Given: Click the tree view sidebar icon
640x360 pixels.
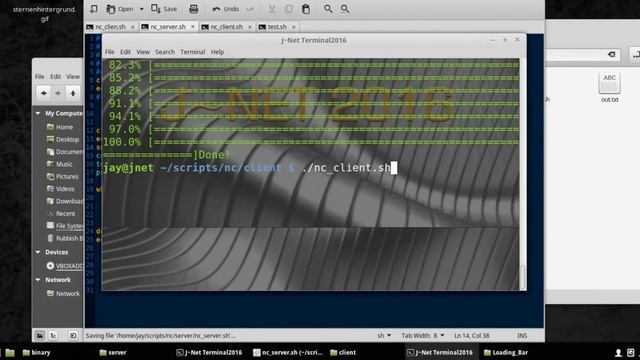Looking at the screenshot, I should click(x=53, y=336).
